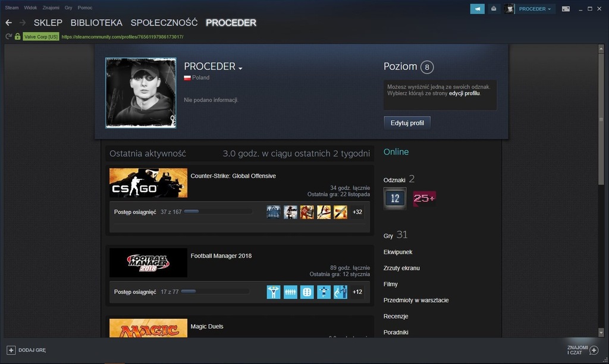Follow the edycji profilu link
Image resolution: width=609 pixels, height=364 pixels.
[464, 93]
